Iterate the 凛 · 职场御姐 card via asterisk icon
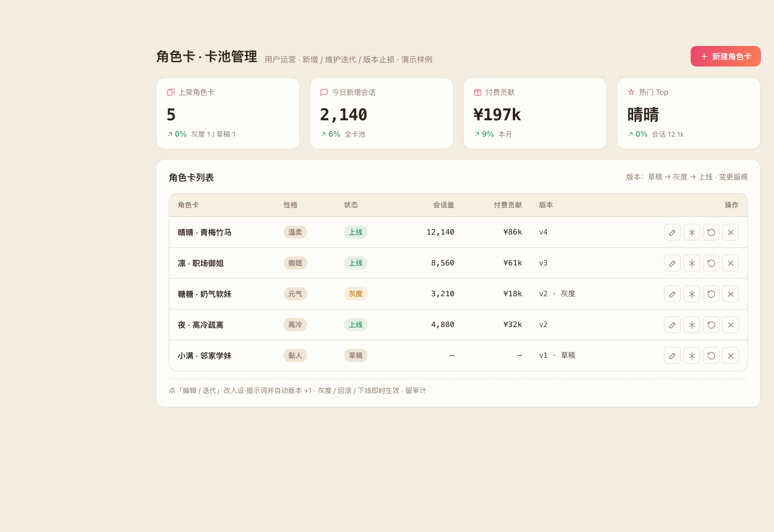 [692, 263]
